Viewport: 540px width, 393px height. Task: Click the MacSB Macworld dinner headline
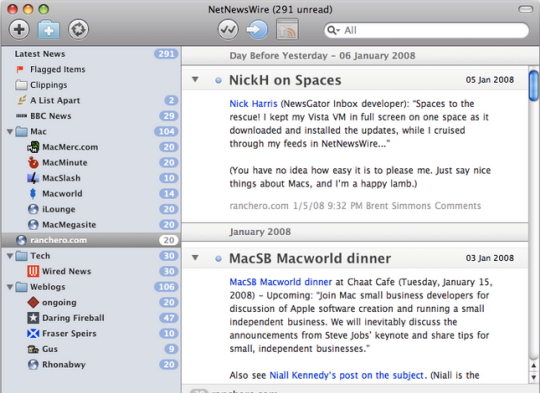(310, 258)
